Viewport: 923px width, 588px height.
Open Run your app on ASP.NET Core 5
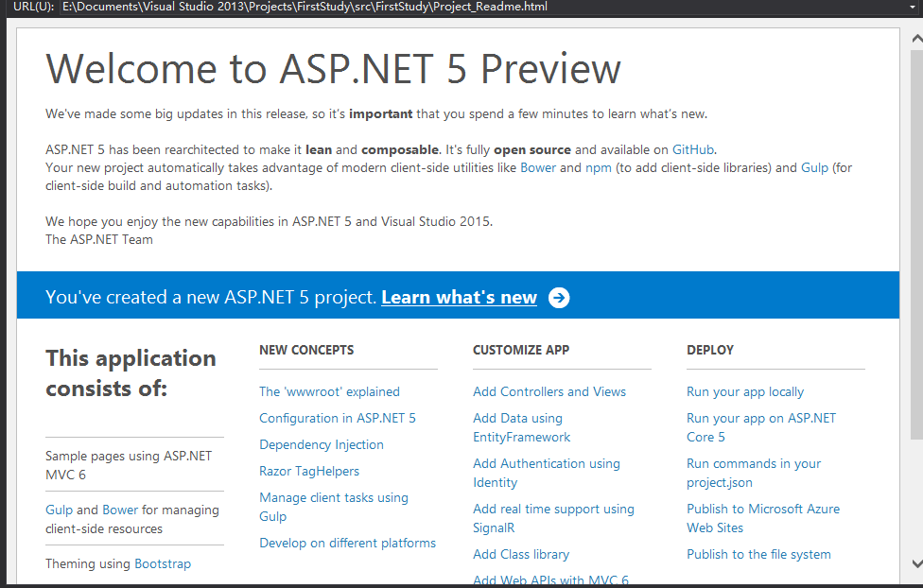(x=760, y=427)
